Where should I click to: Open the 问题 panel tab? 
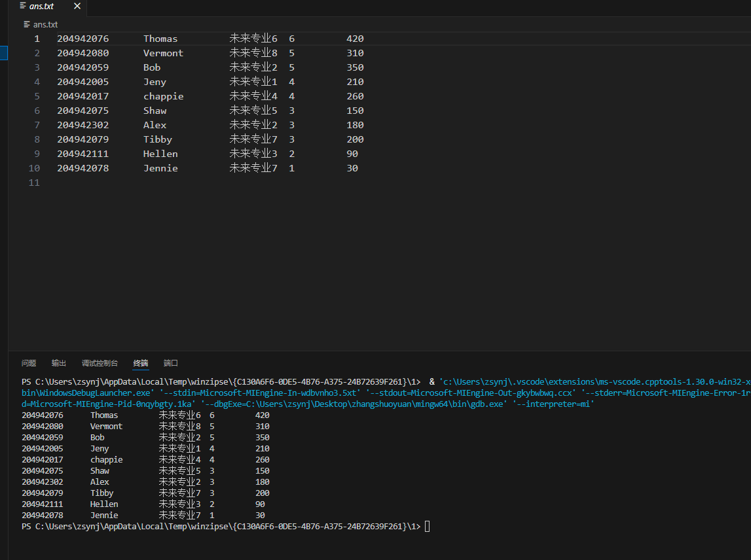tap(29, 363)
